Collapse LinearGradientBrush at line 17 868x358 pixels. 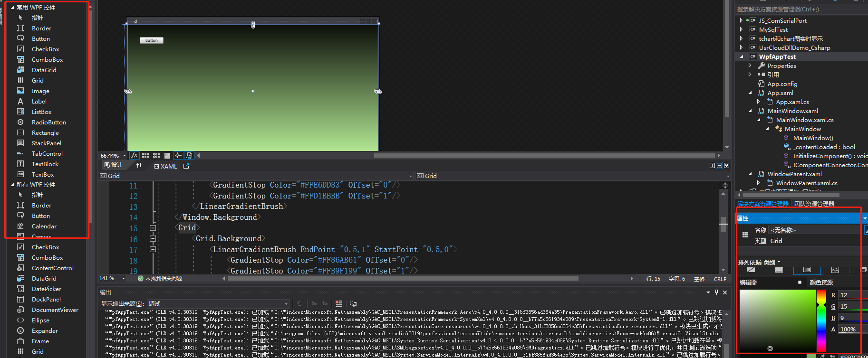point(153,249)
